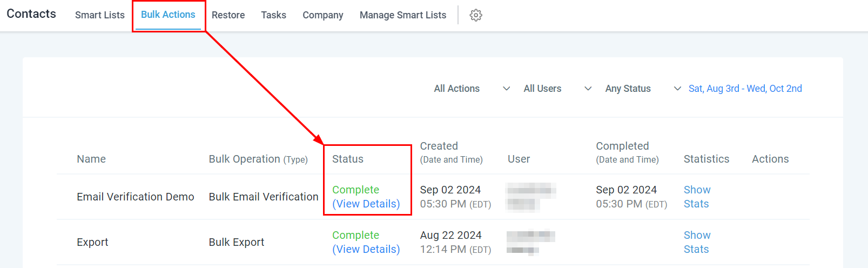Select the Export name cell
The height and width of the screenshot is (268, 868).
(x=92, y=242)
